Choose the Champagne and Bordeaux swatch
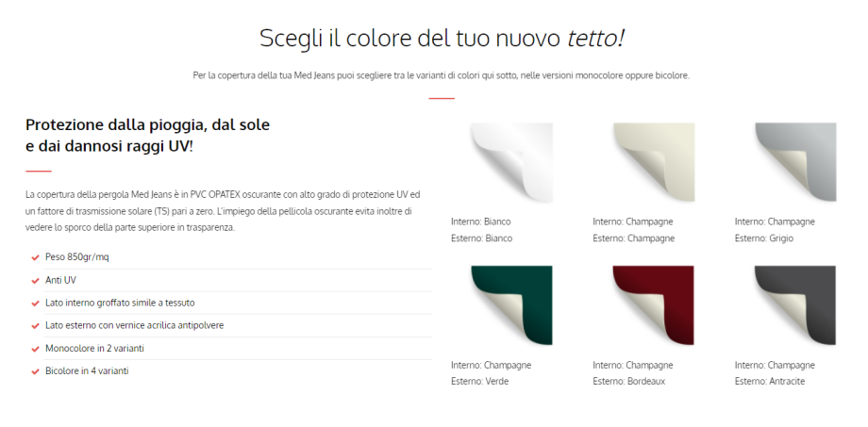Screen dimensions: 868x427 [x=653, y=305]
